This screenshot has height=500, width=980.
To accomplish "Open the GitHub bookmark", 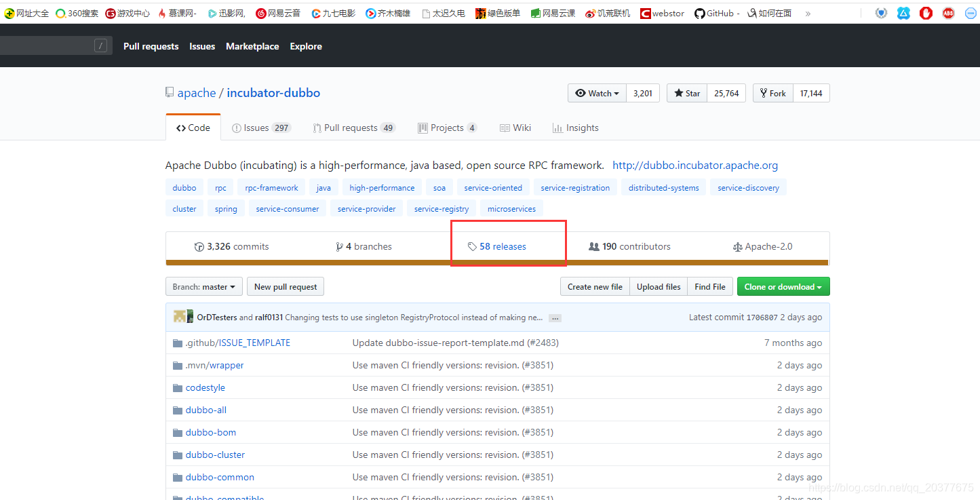I will coord(716,13).
